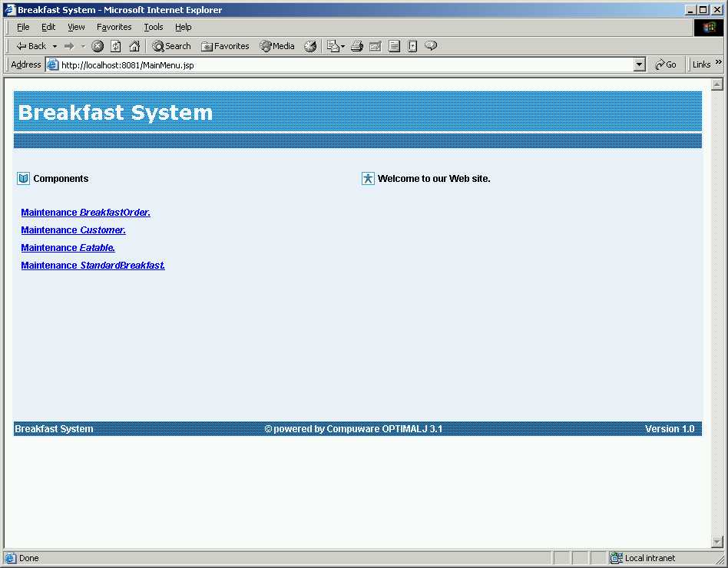The width and height of the screenshot is (728, 568).
Task: Open the Forward history dropdown arrow
Action: 83,46
